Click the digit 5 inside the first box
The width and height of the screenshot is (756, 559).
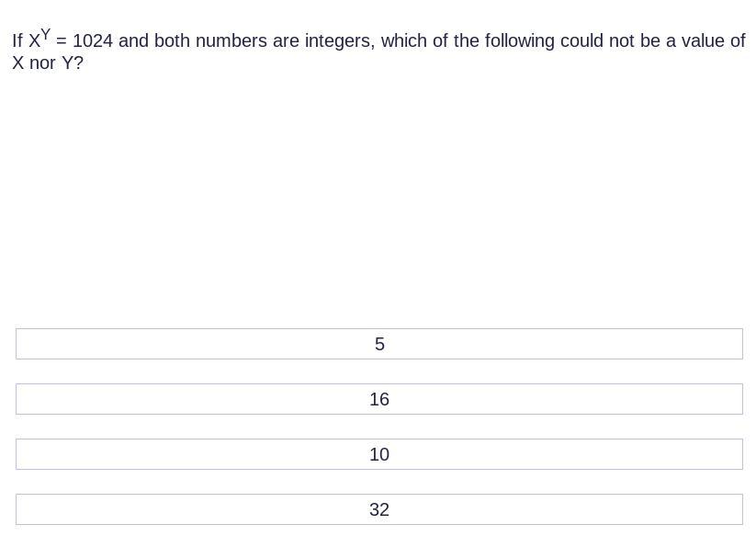tap(379, 344)
